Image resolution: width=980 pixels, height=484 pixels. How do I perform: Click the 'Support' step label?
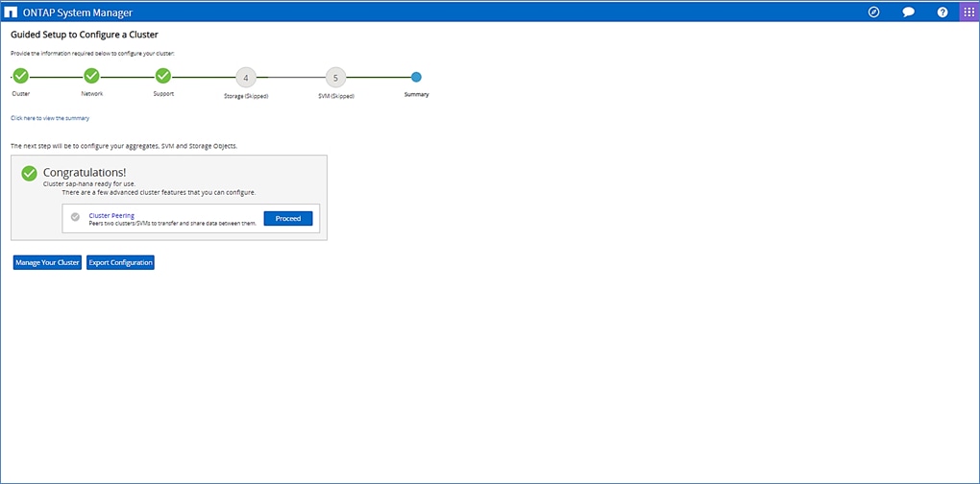pos(163,94)
